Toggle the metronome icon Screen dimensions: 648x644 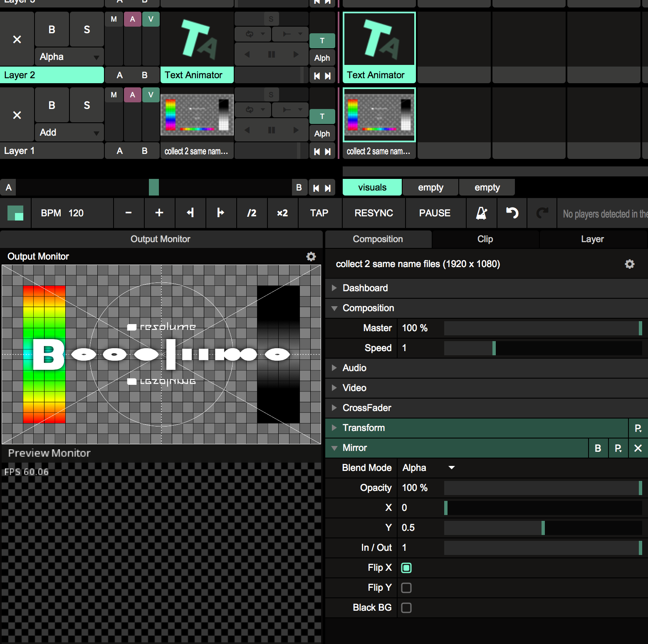click(481, 213)
